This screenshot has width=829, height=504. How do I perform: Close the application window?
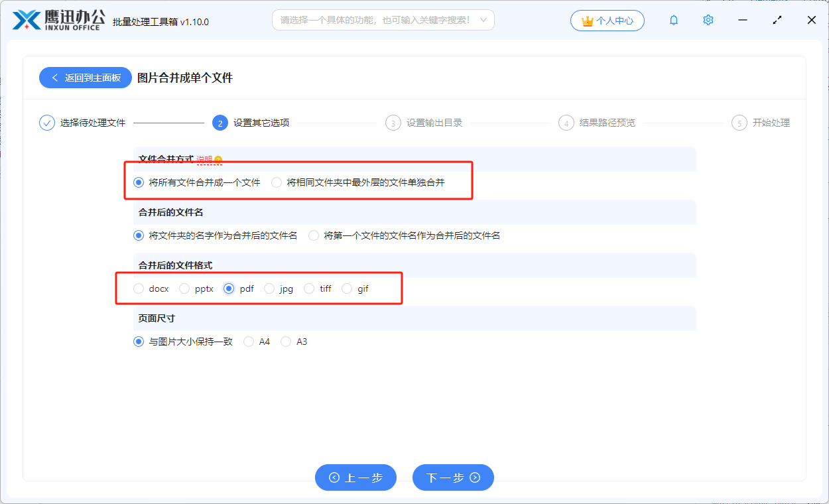click(x=812, y=21)
